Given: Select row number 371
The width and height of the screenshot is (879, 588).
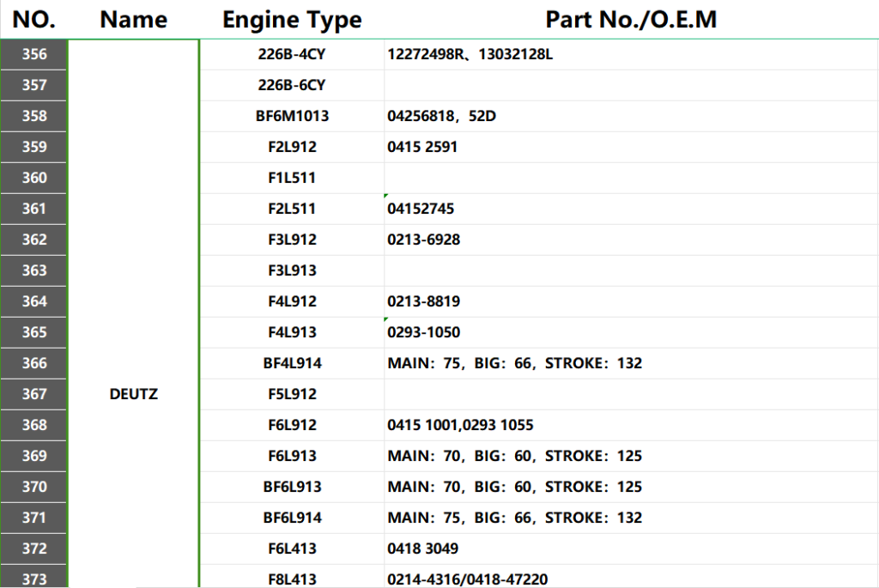Looking at the screenshot, I should [34, 518].
